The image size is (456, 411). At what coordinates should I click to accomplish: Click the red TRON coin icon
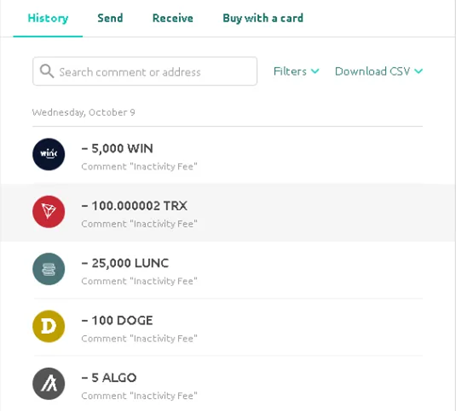point(49,212)
